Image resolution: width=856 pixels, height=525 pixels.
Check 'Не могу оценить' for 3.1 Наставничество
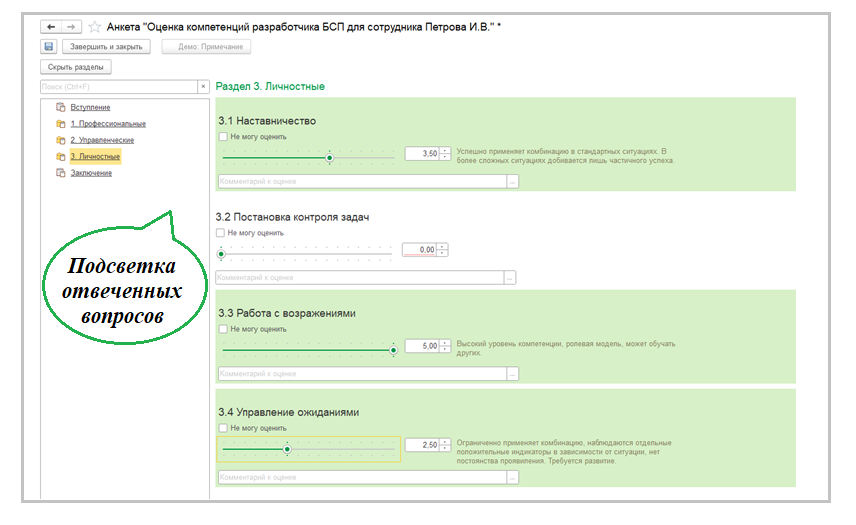pos(222,137)
